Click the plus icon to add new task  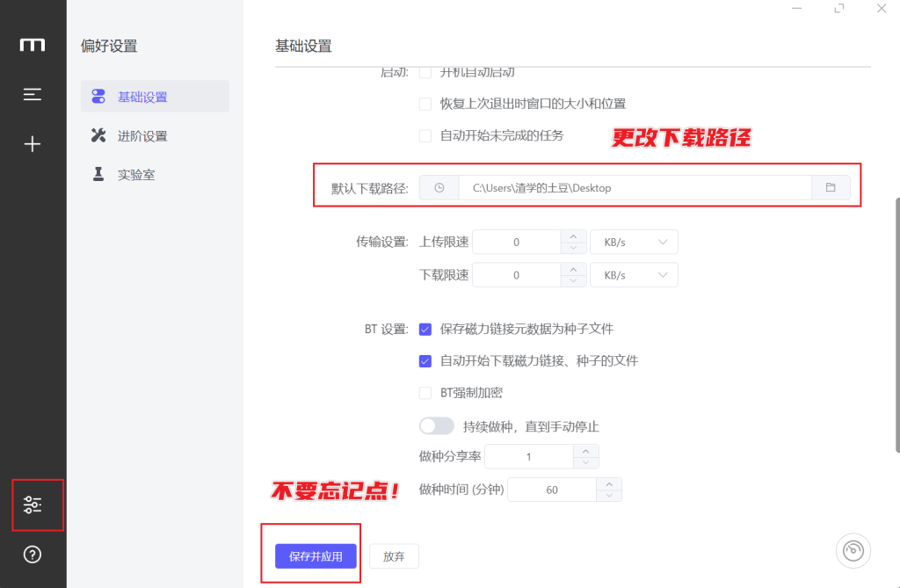click(x=33, y=143)
